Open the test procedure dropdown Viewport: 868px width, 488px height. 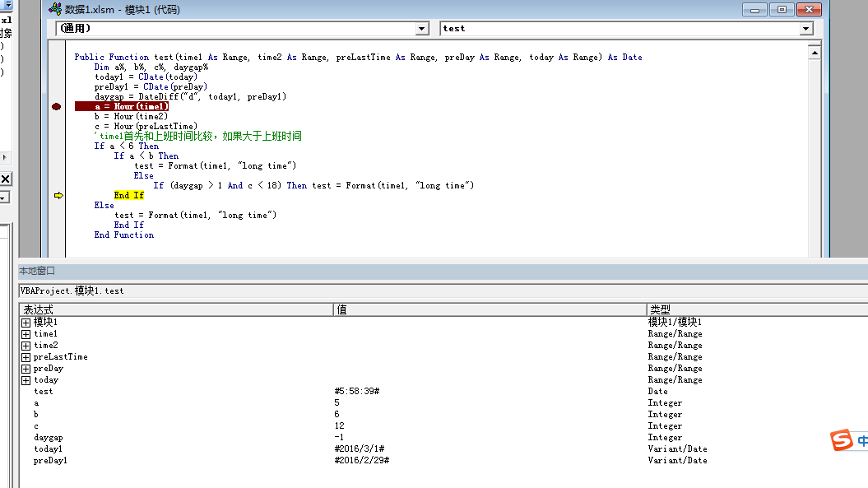(806, 29)
